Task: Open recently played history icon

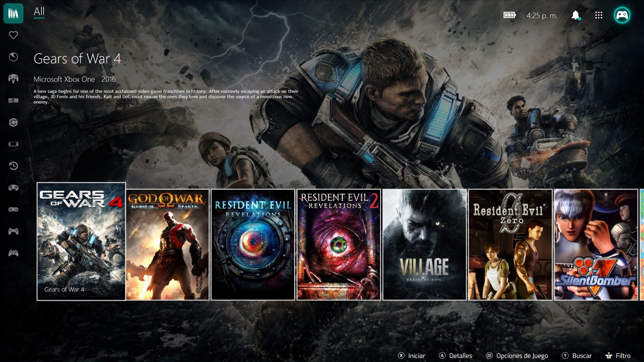Action: coord(13,166)
